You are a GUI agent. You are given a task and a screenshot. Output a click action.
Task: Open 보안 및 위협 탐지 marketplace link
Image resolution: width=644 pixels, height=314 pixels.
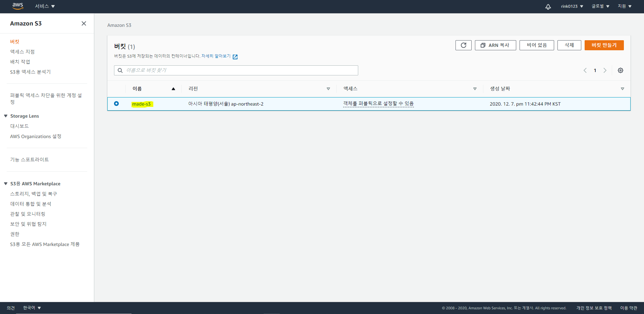(28, 224)
